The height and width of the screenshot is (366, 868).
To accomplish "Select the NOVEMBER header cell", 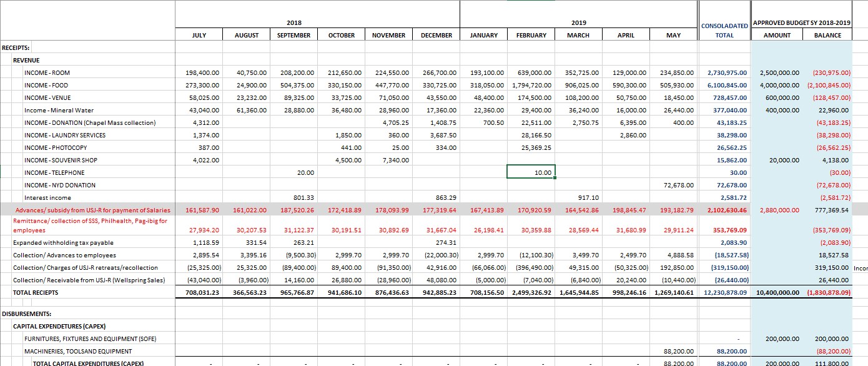I will (388, 36).
